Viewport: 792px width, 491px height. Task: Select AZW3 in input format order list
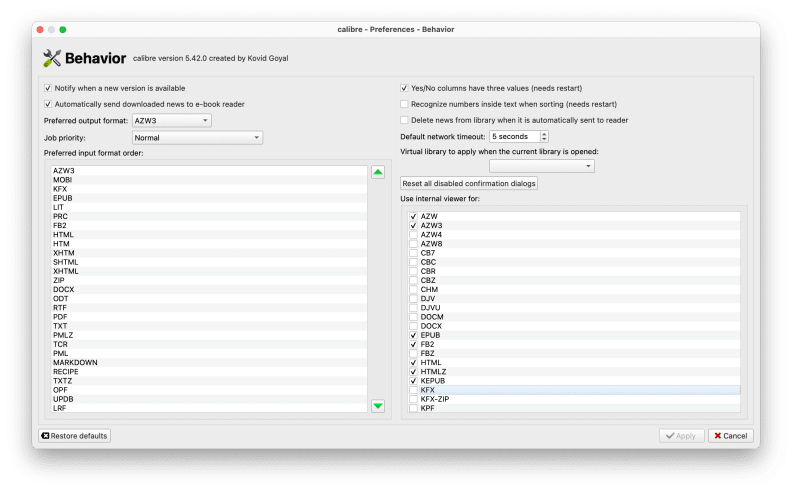tap(209, 171)
